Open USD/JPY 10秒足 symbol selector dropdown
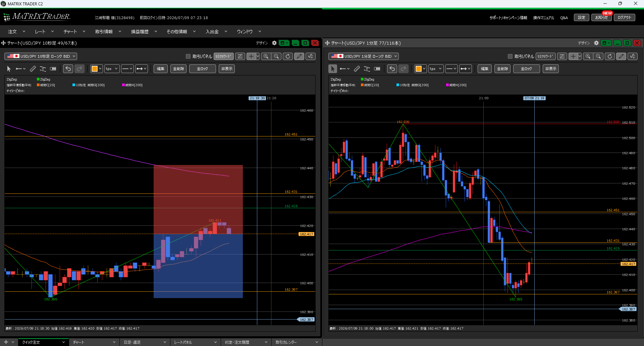This screenshot has width=644, height=346. (x=41, y=56)
